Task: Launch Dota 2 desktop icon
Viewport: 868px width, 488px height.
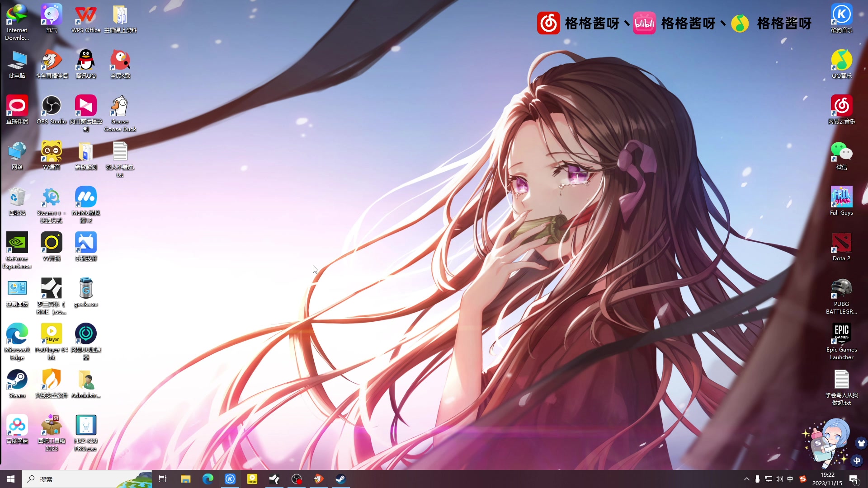Action: (841, 246)
